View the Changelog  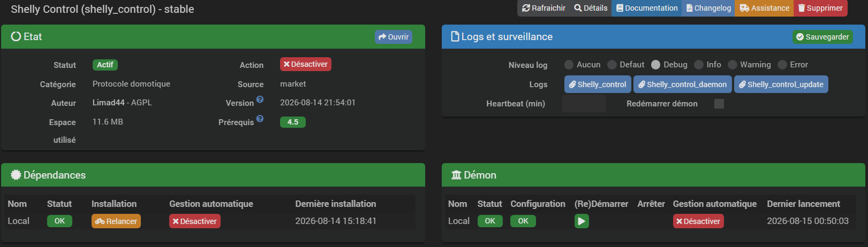pyautogui.click(x=708, y=8)
